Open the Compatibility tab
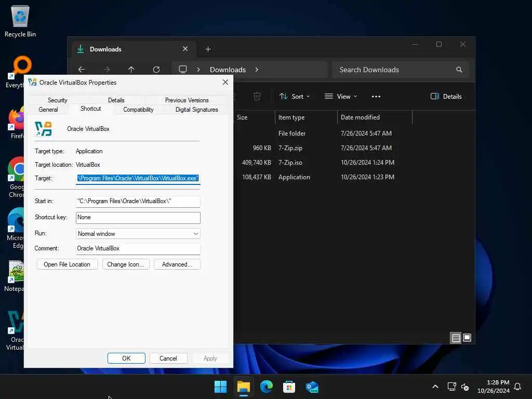Viewport: 532px width, 399px height. point(138,110)
